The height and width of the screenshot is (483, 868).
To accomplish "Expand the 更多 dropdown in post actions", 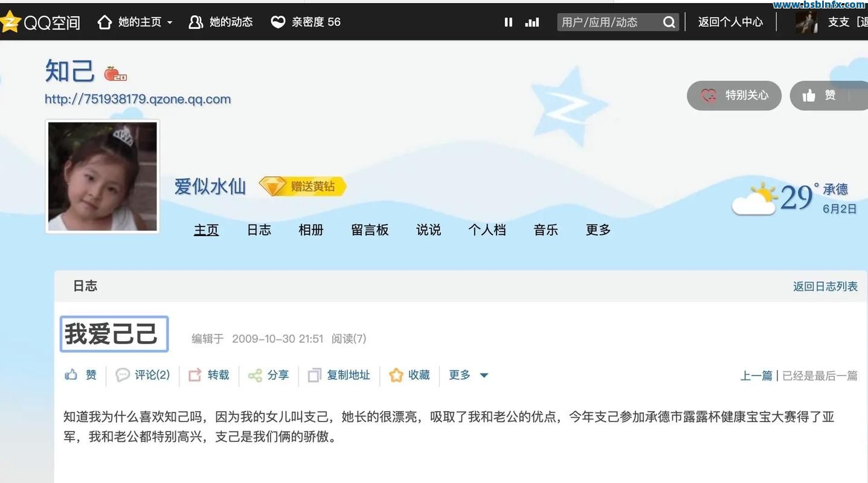I will pos(484,375).
